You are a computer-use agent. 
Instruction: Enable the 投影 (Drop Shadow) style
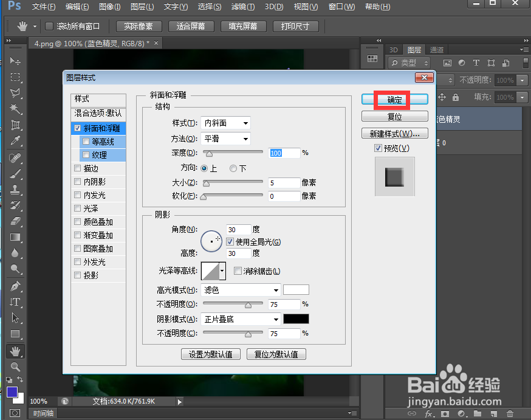pos(77,275)
